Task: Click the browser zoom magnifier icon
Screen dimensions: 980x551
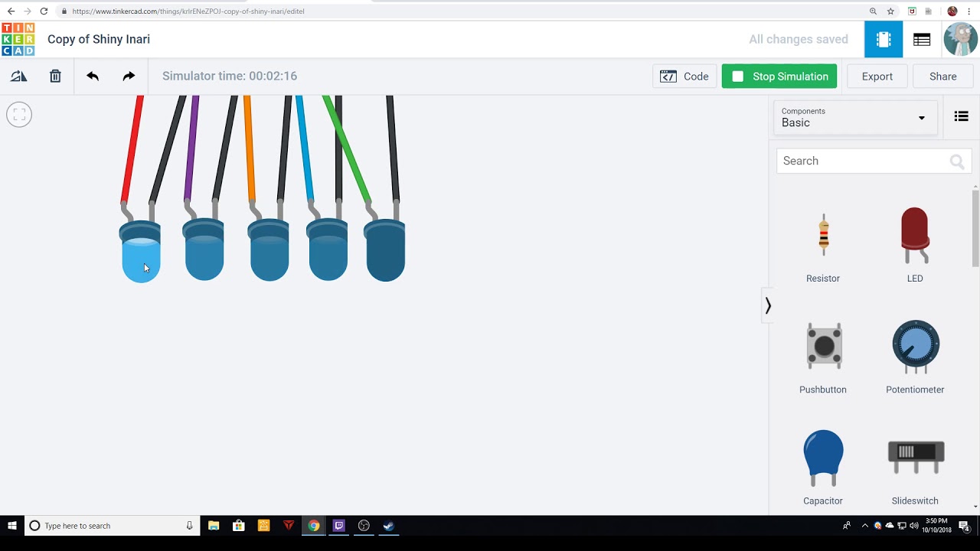Action: point(873,11)
